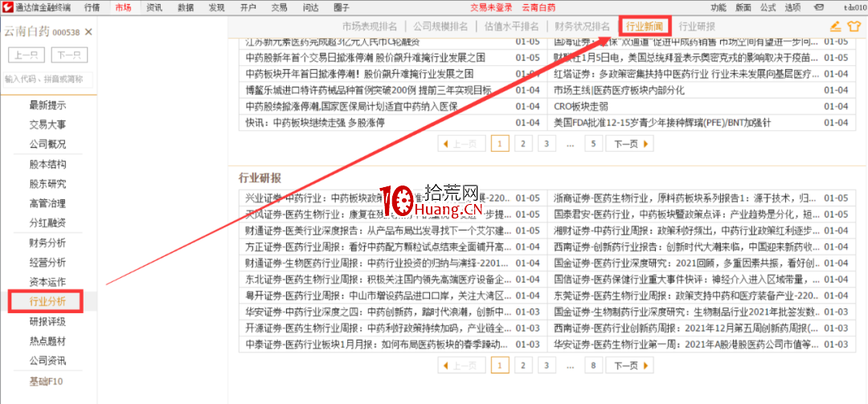
Task: Click the 交易未登录 status link
Action: 491,8
